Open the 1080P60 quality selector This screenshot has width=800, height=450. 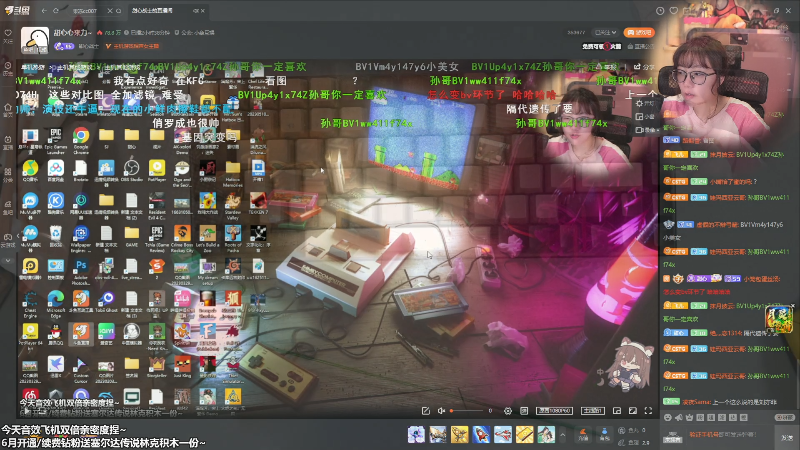click(x=554, y=411)
